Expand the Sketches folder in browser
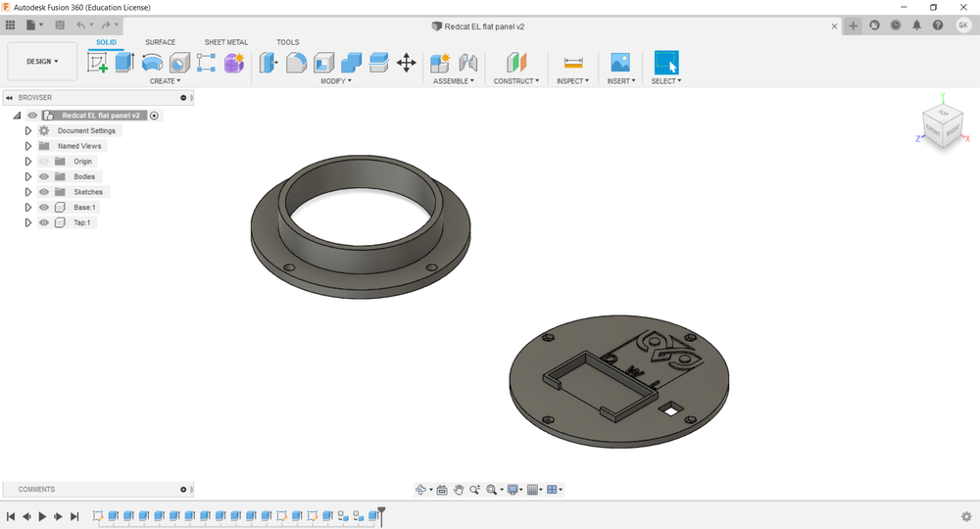 pyautogui.click(x=28, y=192)
